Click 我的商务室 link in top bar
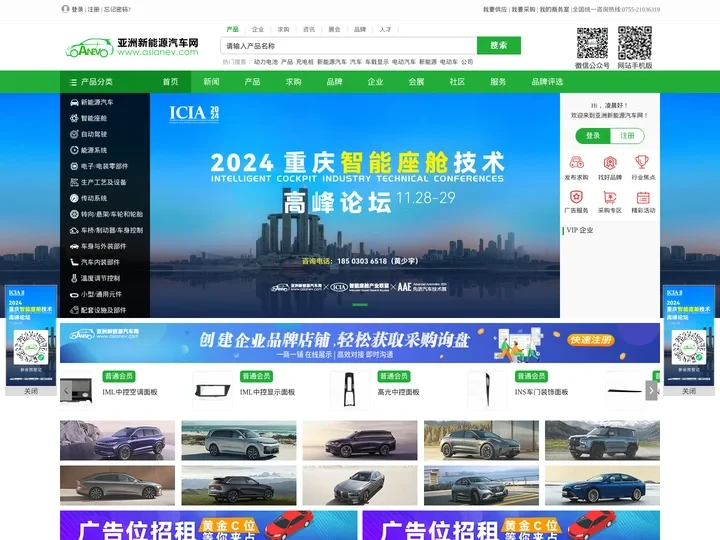 pyautogui.click(x=554, y=9)
